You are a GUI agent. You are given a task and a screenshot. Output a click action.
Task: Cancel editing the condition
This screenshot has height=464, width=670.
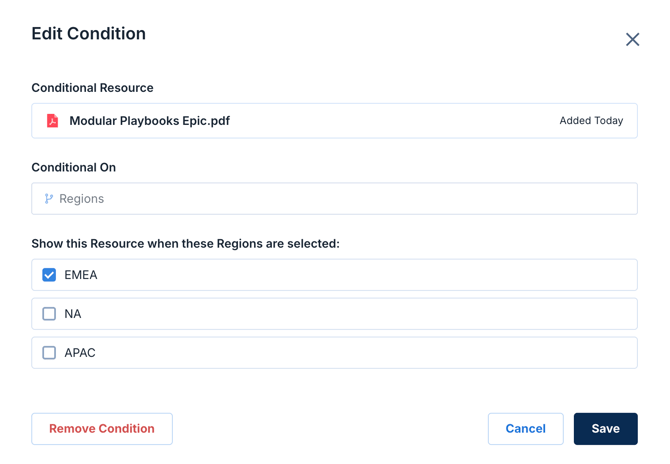click(525, 429)
